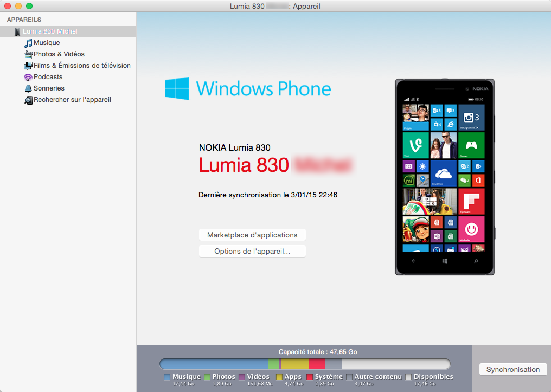Viewport: 551px width, 392px height.
Task: Click the Disponibles legend swatch
Action: [x=408, y=377]
